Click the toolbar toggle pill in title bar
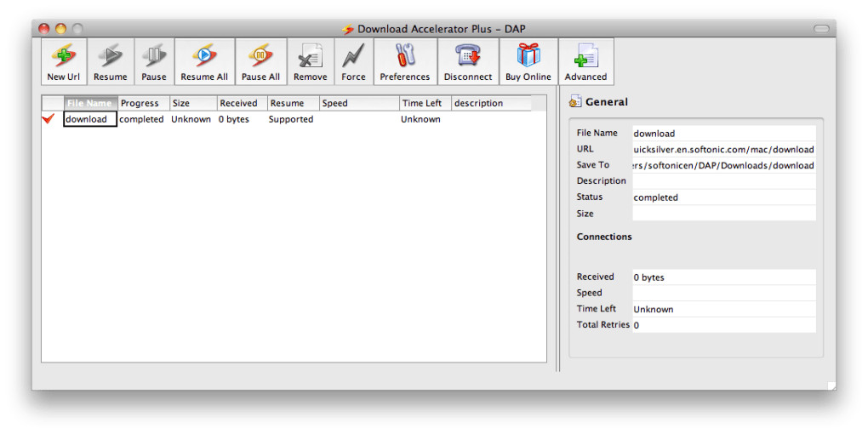The width and height of the screenshot is (868, 434). pyautogui.click(x=821, y=28)
